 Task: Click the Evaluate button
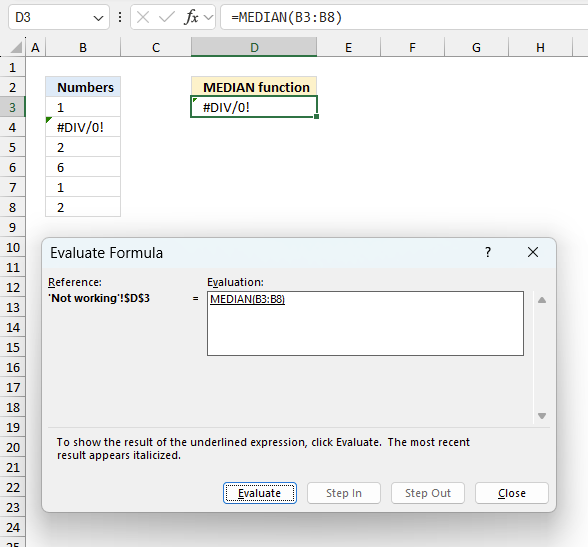tap(260, 493)
